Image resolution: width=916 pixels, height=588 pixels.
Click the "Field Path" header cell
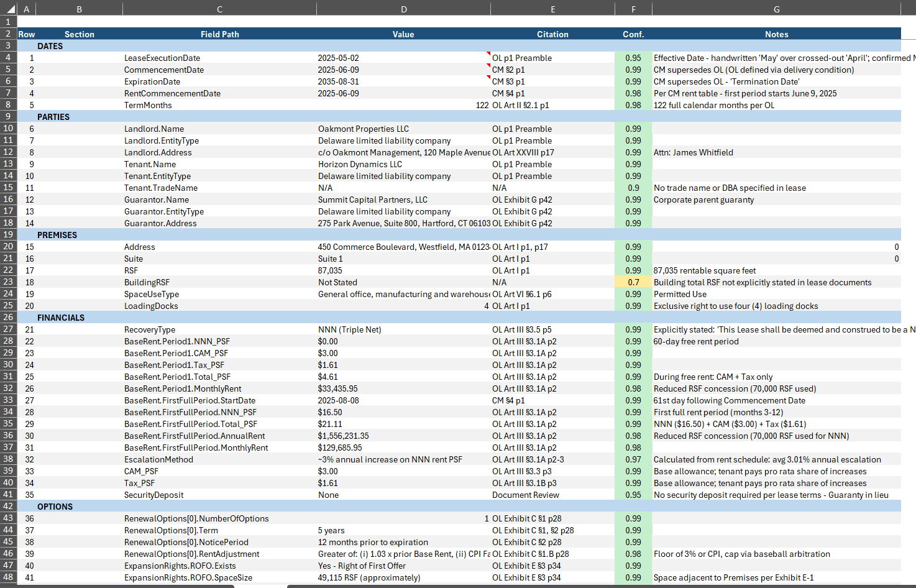point(219,34)
